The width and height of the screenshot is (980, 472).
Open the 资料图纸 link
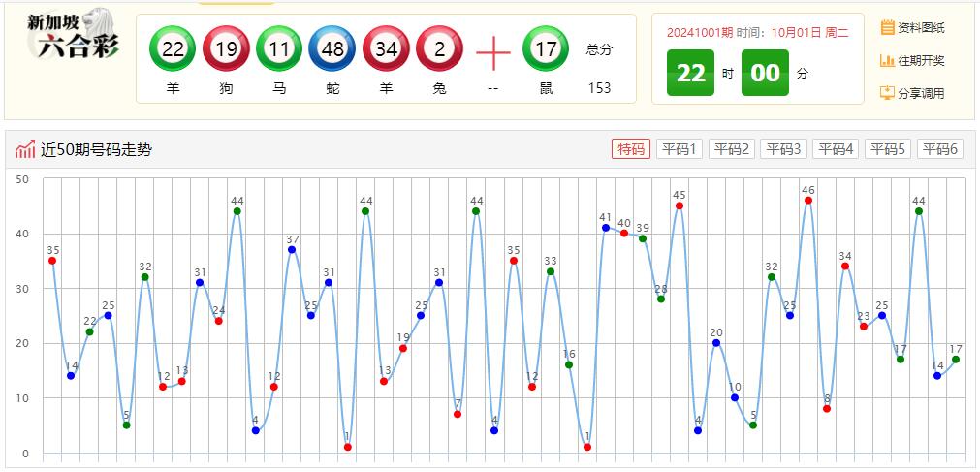click(921, 27)
